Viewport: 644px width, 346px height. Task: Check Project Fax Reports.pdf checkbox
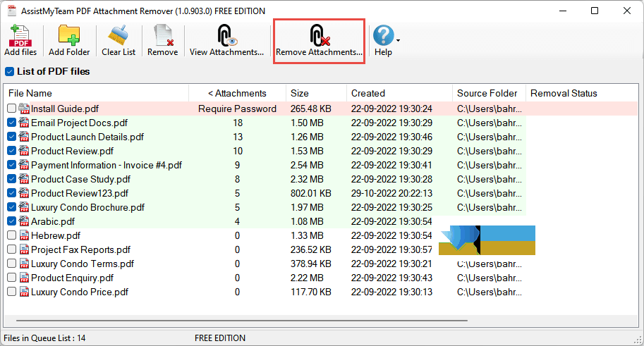[11, 249]
